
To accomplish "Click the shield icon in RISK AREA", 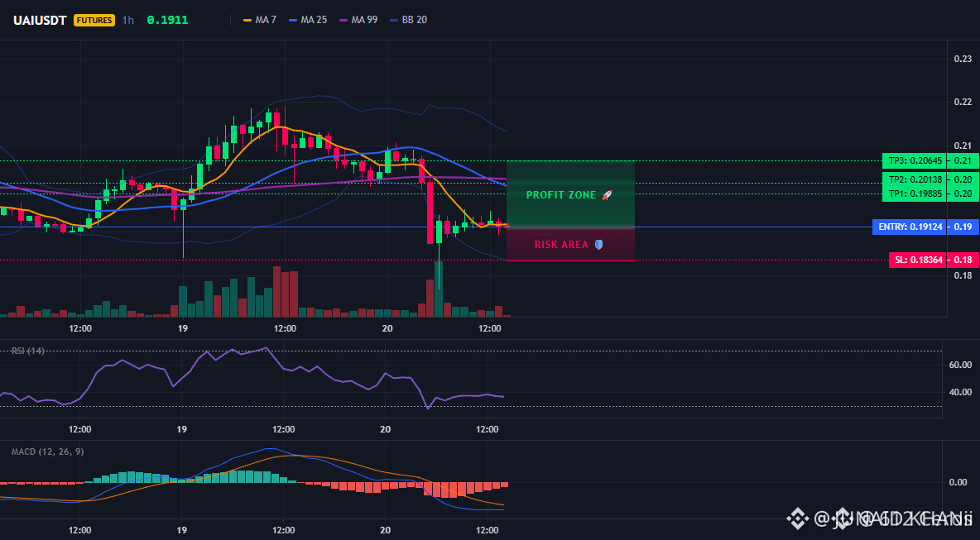I will [x=598, y=245].
